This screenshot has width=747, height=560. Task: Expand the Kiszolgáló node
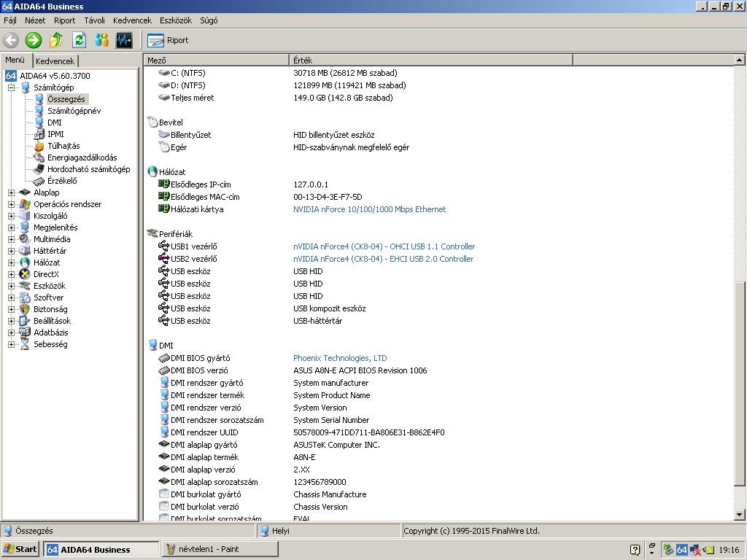tap(11, 216)
